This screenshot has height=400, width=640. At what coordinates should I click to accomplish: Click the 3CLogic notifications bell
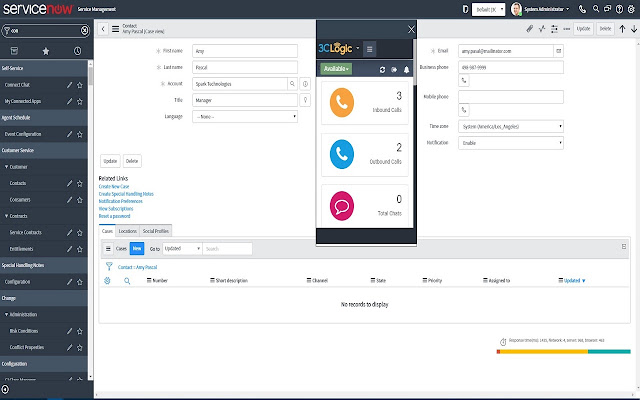[407, 69]
